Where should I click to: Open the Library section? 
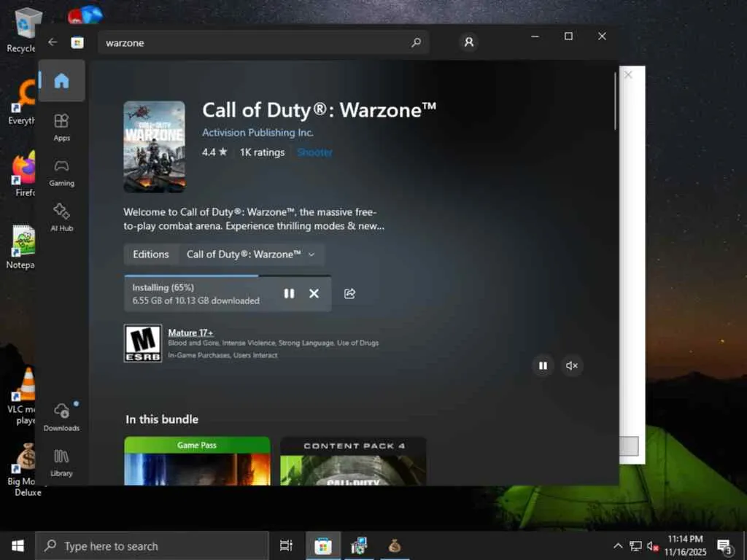click(x=61, y=463)
